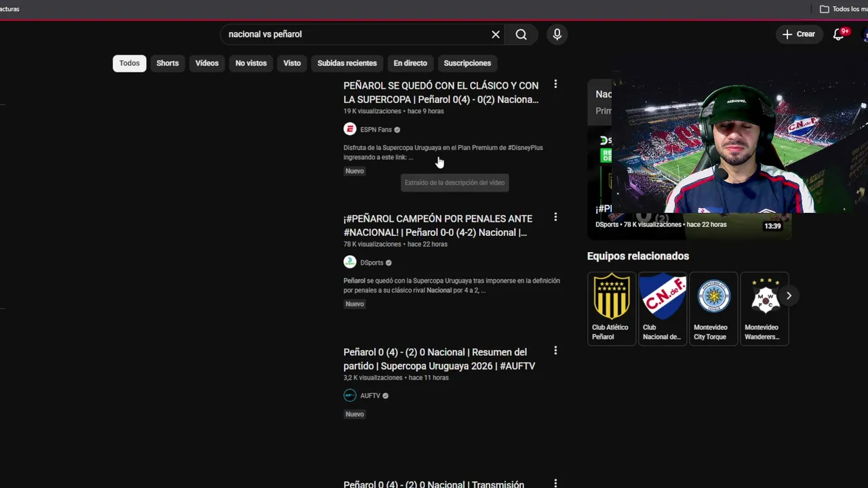Clear the search box with the X icon

pyautogui.click(x=496, y=35)
